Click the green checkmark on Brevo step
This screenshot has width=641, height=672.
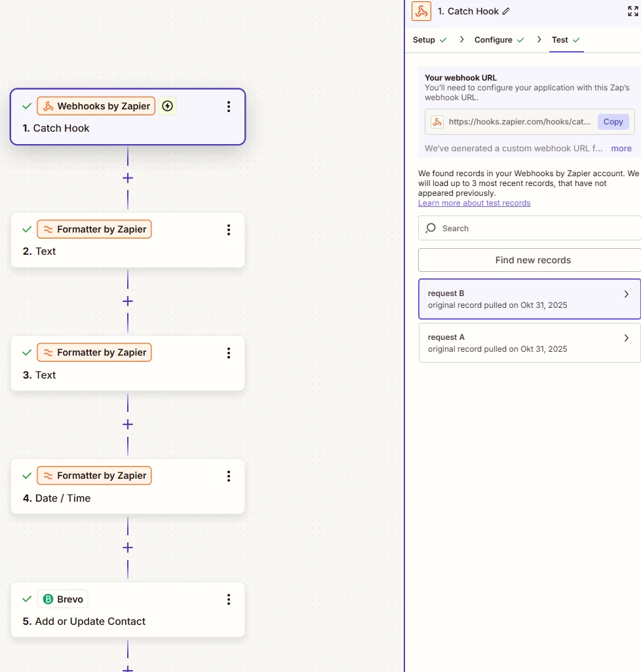point(27,599)
